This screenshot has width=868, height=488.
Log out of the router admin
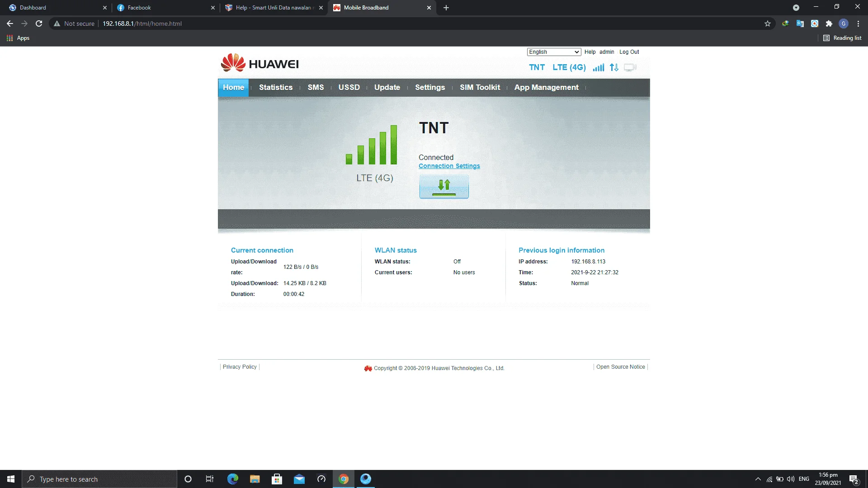[629, 52]
